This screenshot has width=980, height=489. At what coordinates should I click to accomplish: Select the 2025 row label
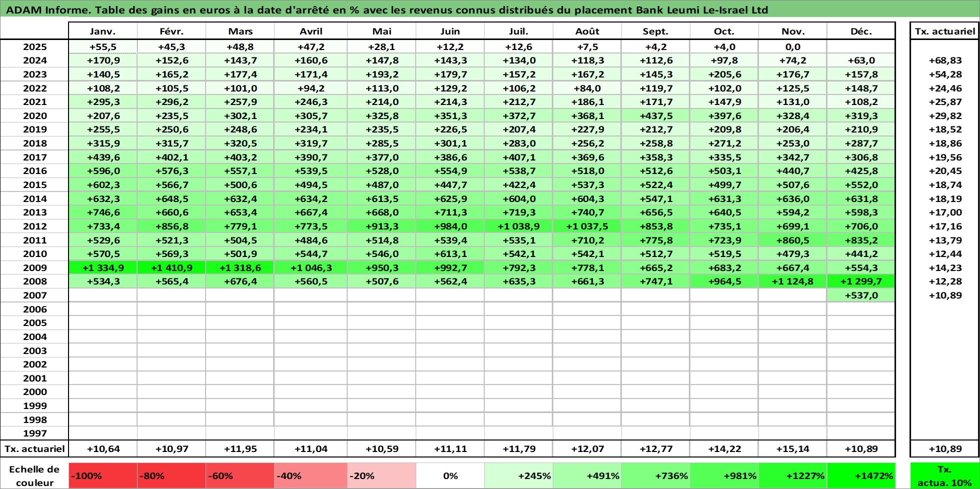(x=35, y=47)
